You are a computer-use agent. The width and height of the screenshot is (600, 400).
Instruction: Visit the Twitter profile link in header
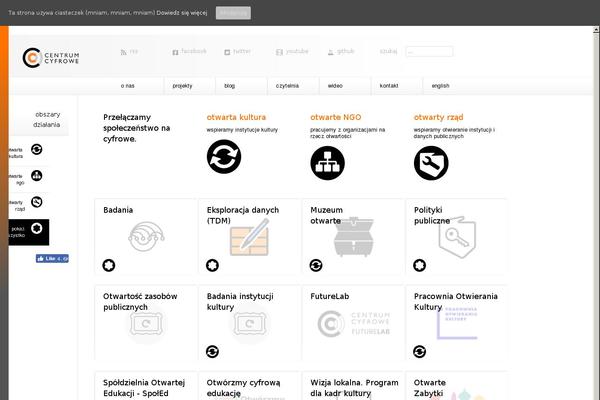(x=238, y=51)
